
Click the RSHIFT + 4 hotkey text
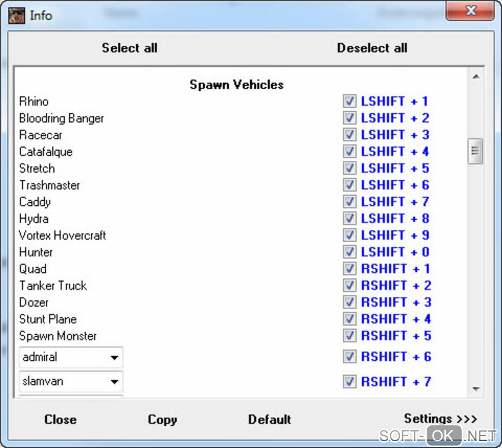coord(396,319)
